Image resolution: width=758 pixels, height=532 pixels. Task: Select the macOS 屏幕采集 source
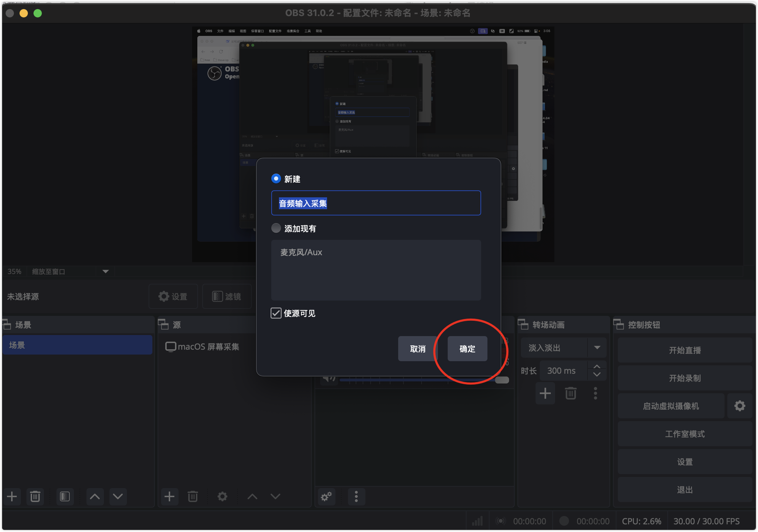tap(202, 347)
